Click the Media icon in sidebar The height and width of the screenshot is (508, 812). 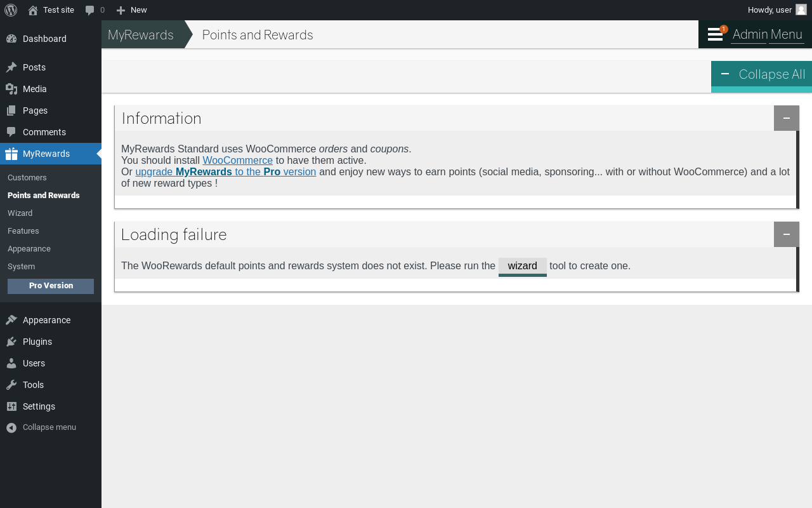pyautogui.click(x=11, y=89)
